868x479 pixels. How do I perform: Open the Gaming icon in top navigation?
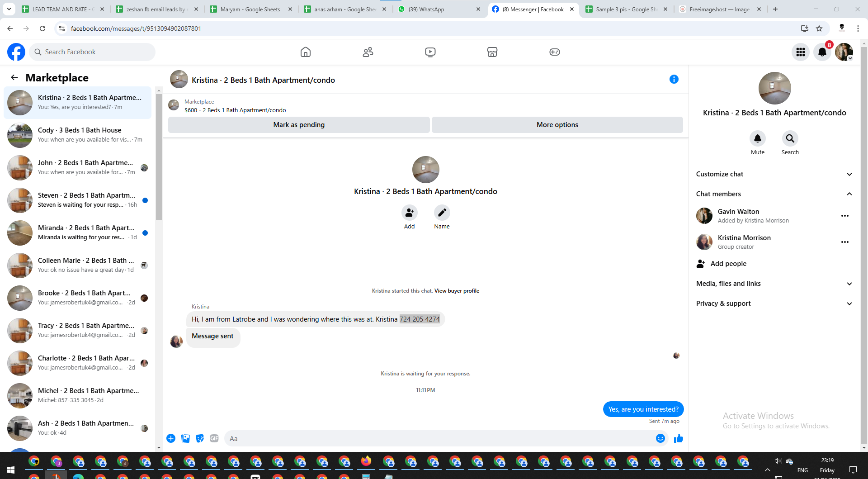pyautogui.click(x=555, y=52)
